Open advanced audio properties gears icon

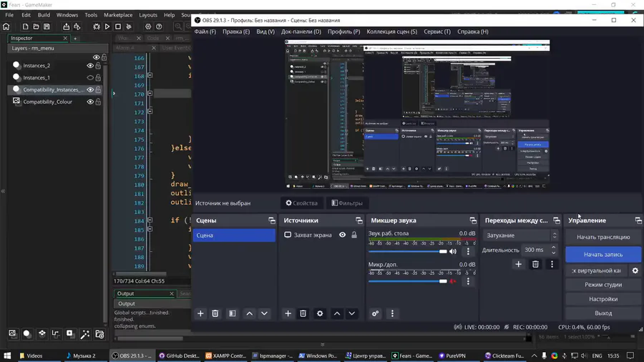(376, 313)
